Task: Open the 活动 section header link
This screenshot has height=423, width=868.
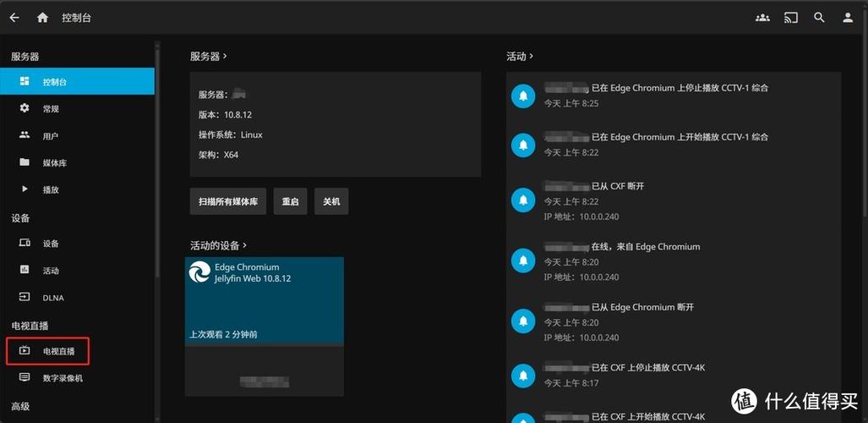Action: tap(520, 57)
